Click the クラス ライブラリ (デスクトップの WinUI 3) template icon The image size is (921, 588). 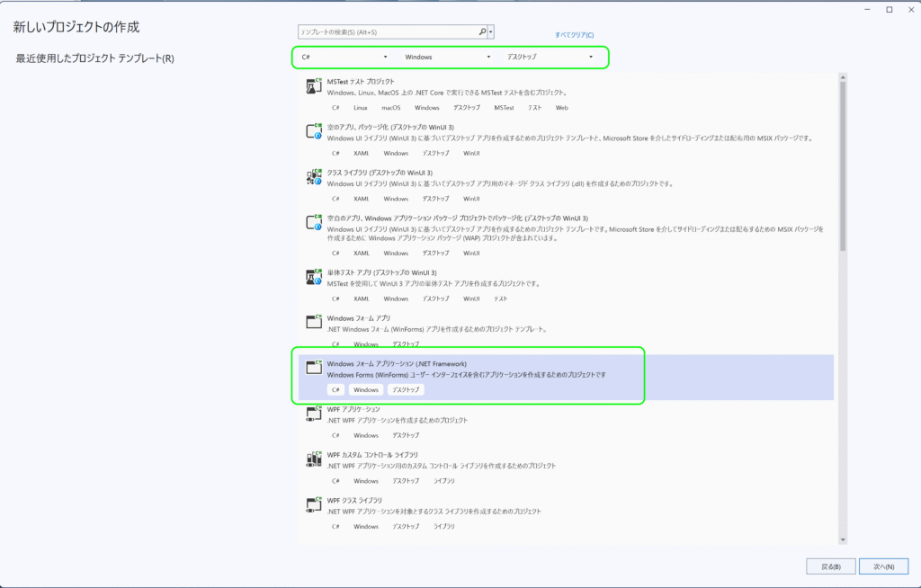pyautogui.click(x=314, y=177)
